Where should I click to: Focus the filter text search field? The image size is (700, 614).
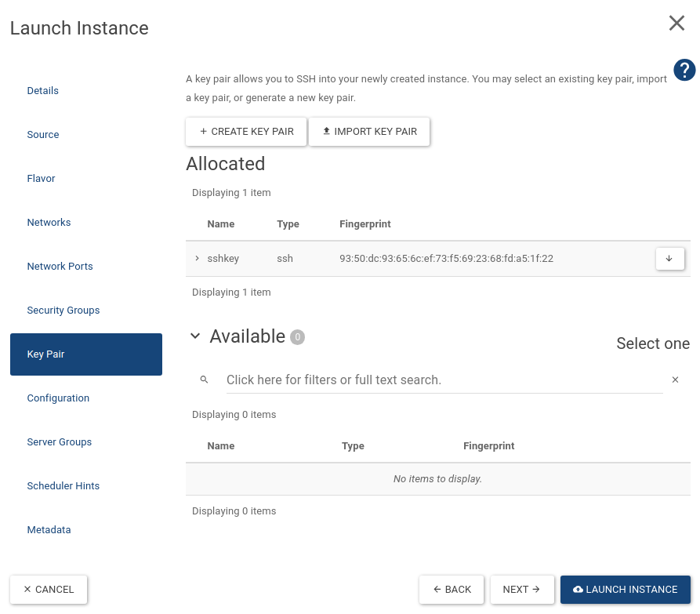(443, 380)
